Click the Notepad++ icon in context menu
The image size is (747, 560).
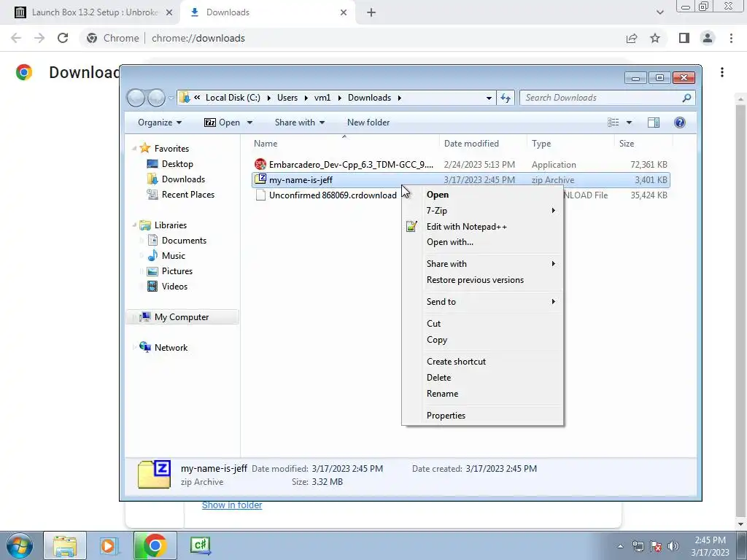click(x=411, y=227)
